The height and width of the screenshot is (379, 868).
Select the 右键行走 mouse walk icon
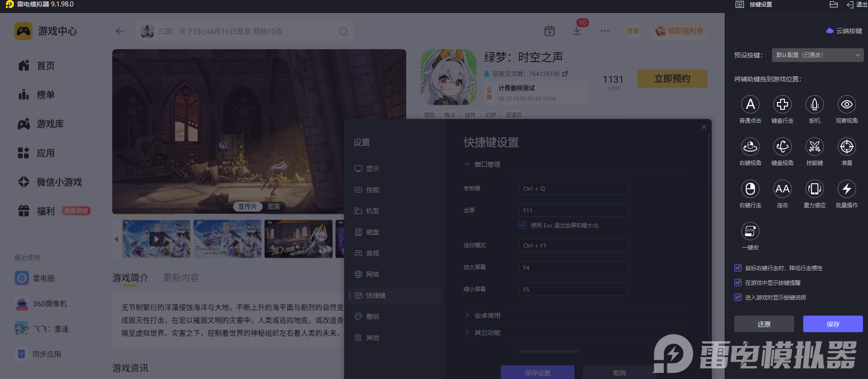click(750, 189)
